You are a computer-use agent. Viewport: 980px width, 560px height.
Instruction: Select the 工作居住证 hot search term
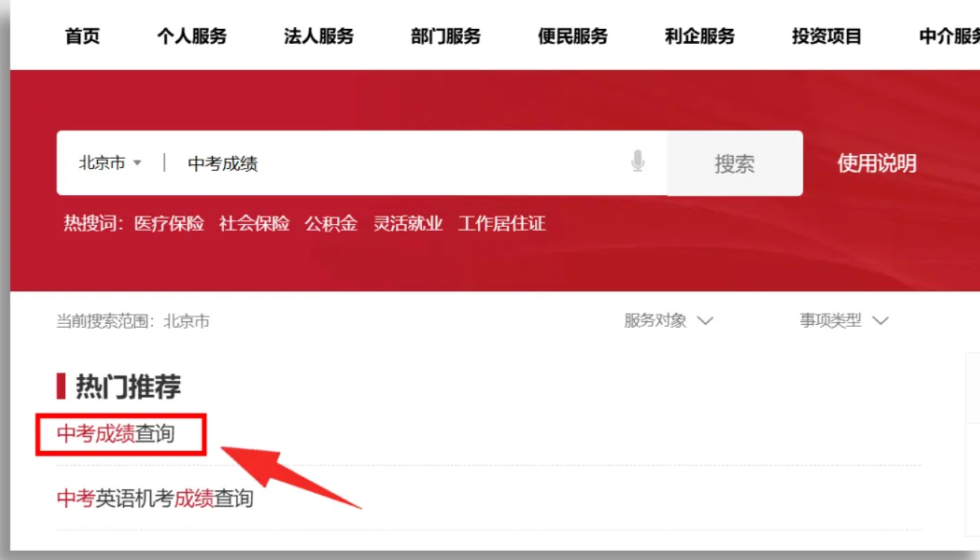point(501,223)
